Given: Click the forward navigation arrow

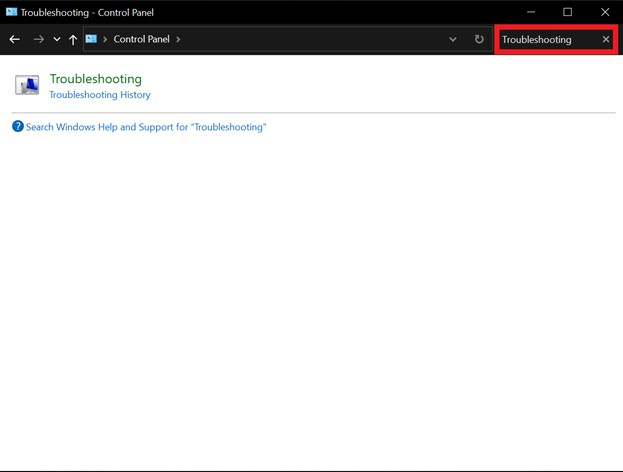Looking at the screenshot, I should (x=39, y=39).
